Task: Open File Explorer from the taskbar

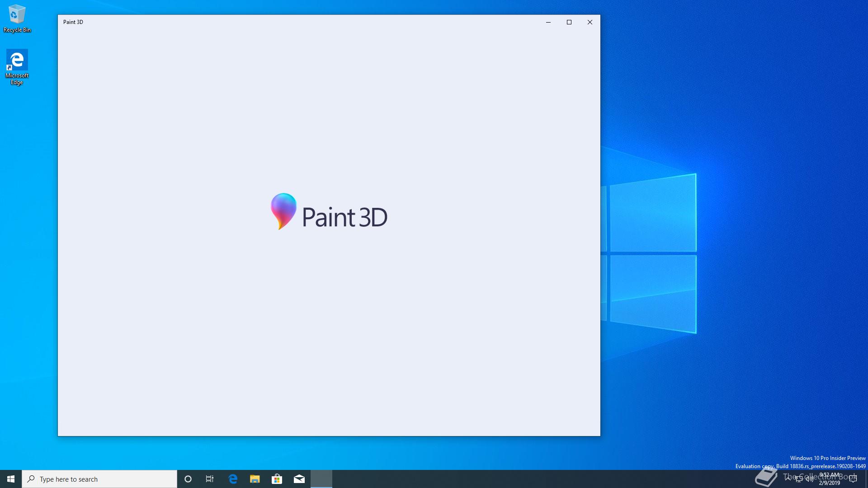Action: tap(255, 479)
